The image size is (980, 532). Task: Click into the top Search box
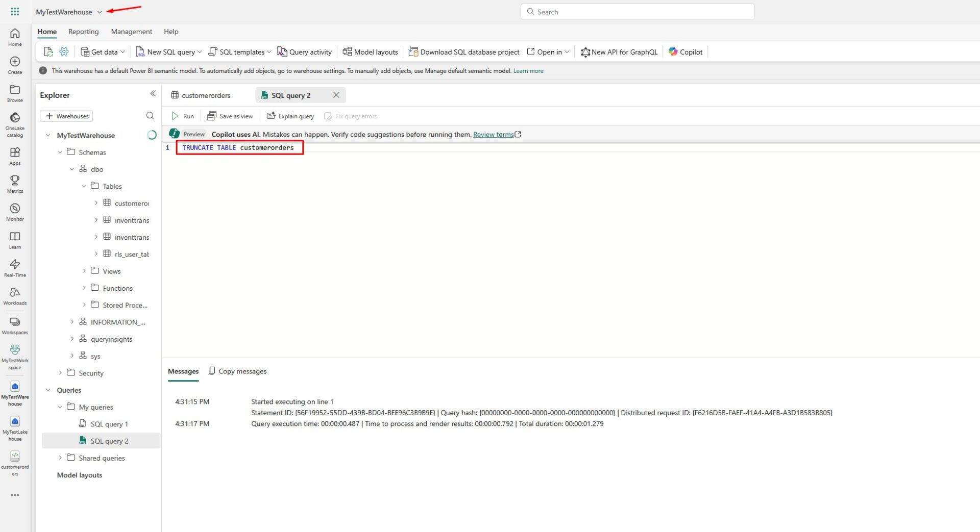[x=637, y=12]
